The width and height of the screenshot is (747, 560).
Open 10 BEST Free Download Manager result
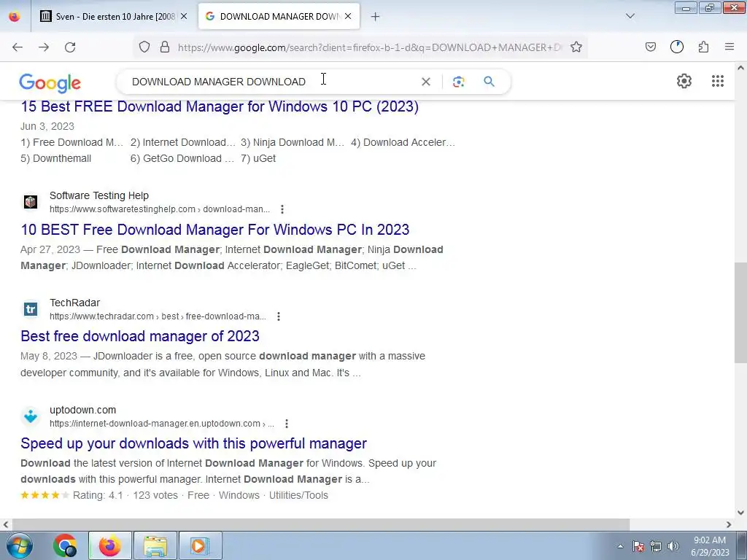(x=215, y=230)
